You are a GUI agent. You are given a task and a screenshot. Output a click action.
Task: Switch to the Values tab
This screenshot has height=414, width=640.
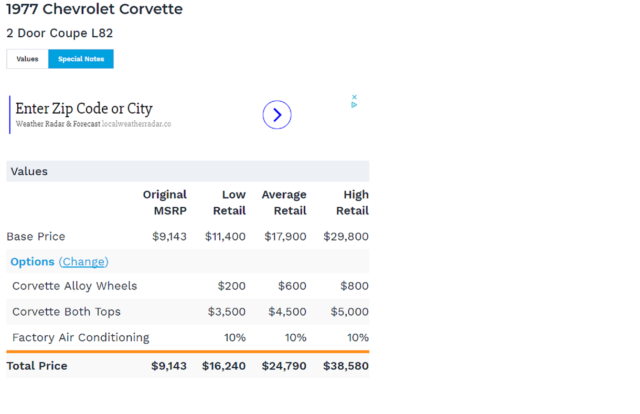(x=27, y=59)
